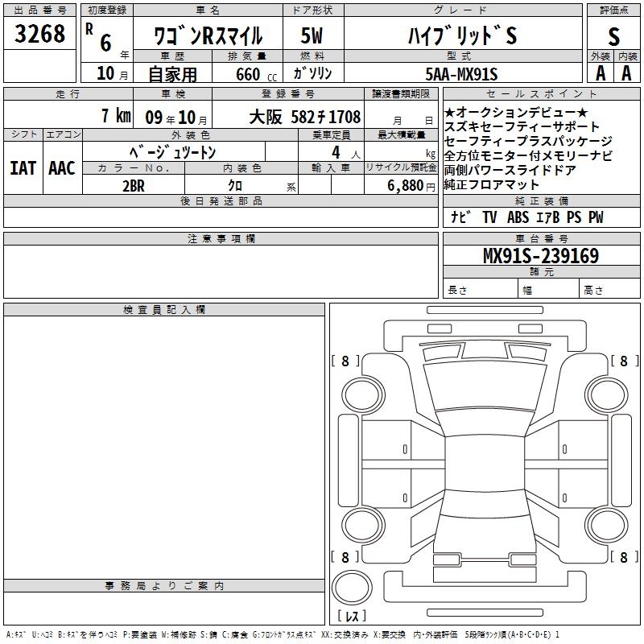Select color number 2BR
644x644 pixels.
coord(134,186)
